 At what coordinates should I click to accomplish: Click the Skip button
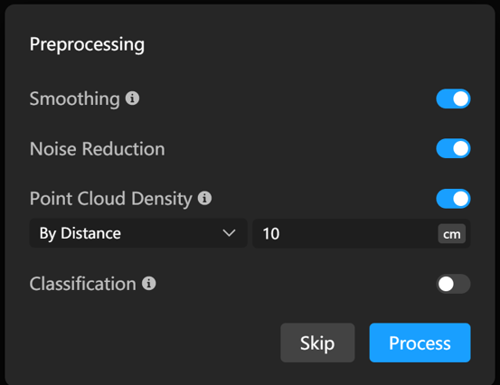[x=318, y=343]
